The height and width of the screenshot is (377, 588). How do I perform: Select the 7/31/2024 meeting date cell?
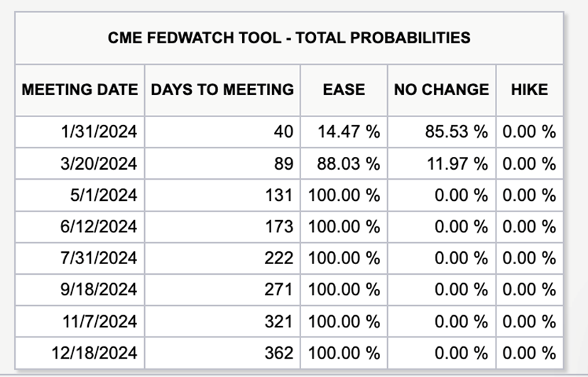(99, 258)
